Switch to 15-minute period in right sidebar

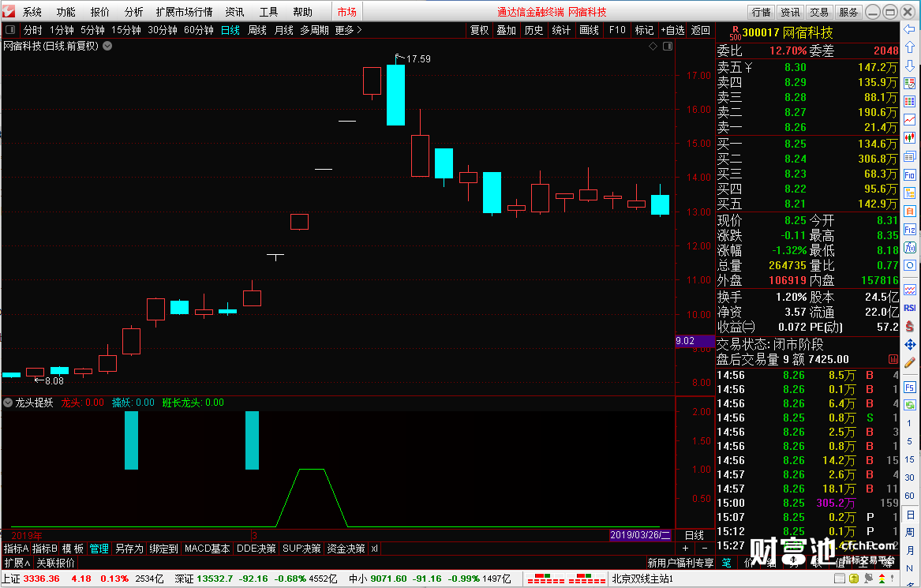(x=909, y=459)
